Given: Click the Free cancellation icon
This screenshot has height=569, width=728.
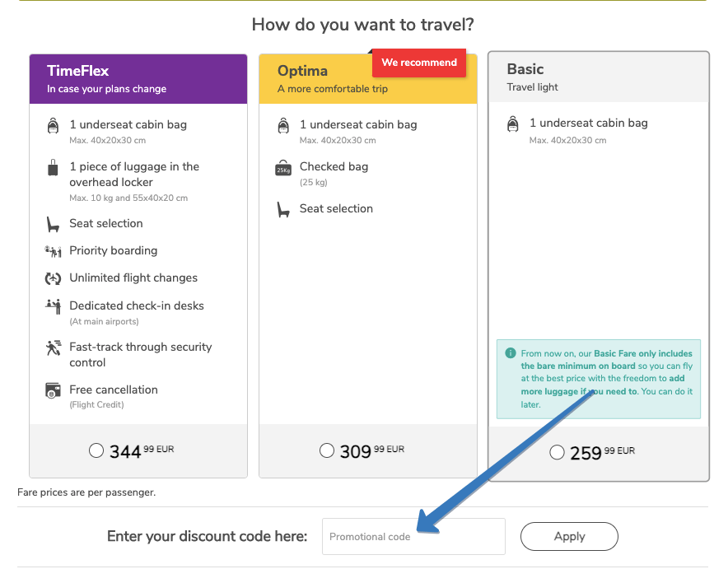Looking at the screenshot, I should pos(51,391).
